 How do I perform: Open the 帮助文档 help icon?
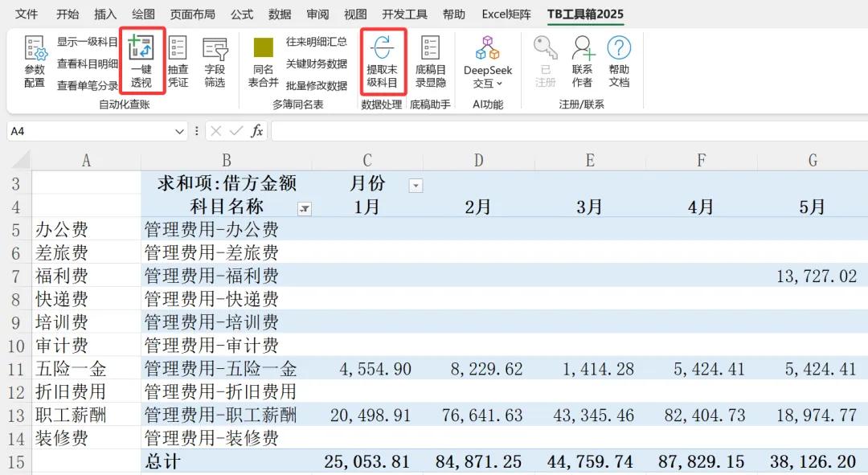click(x=619, y=61)
